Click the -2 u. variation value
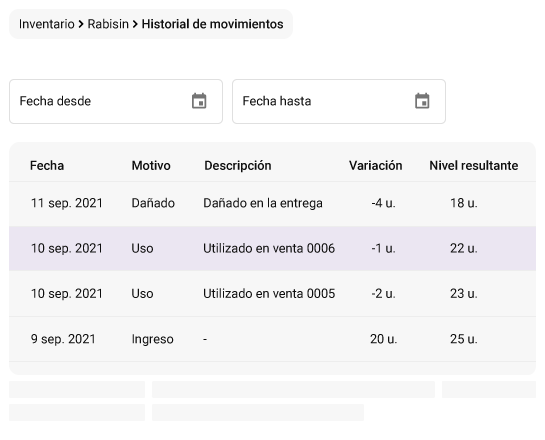Viewport: 545px width, 440px height. click(x=383, y=294)
